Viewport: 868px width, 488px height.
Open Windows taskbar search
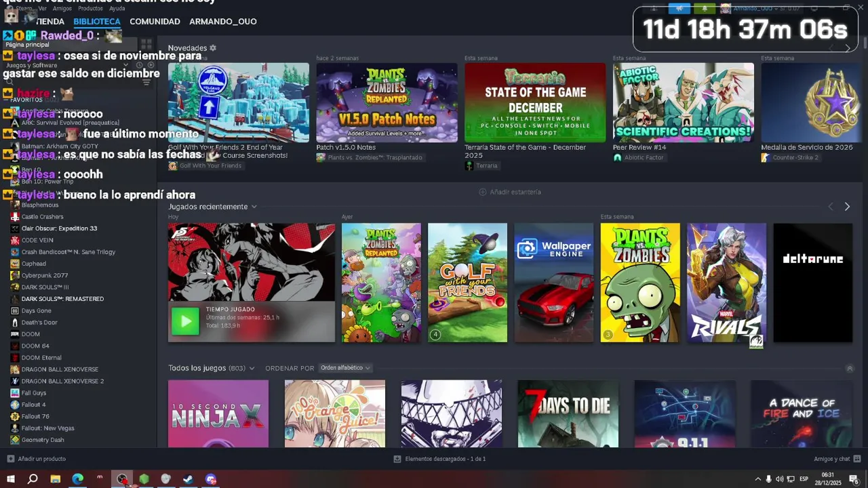[x=33, y=479]
